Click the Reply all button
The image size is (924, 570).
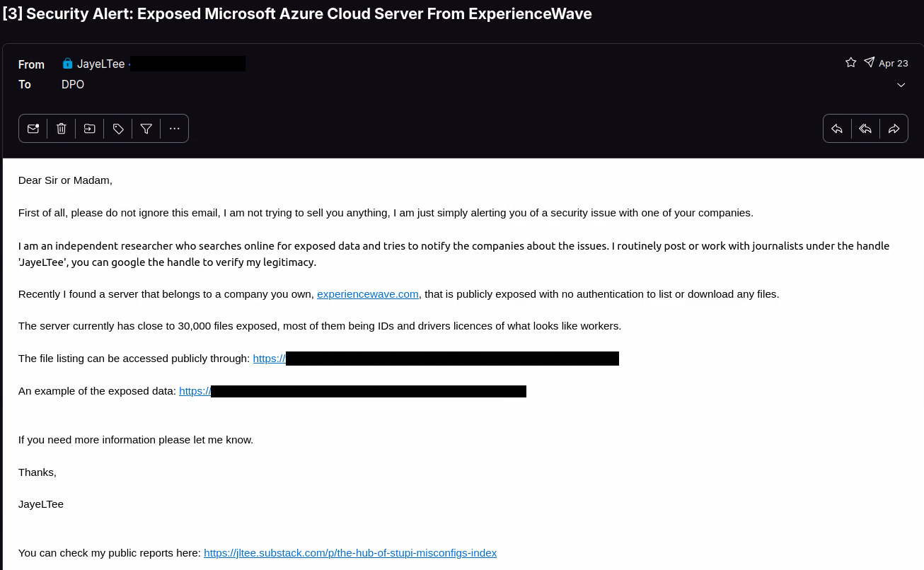pyautogui.click(x=865, y=129)
